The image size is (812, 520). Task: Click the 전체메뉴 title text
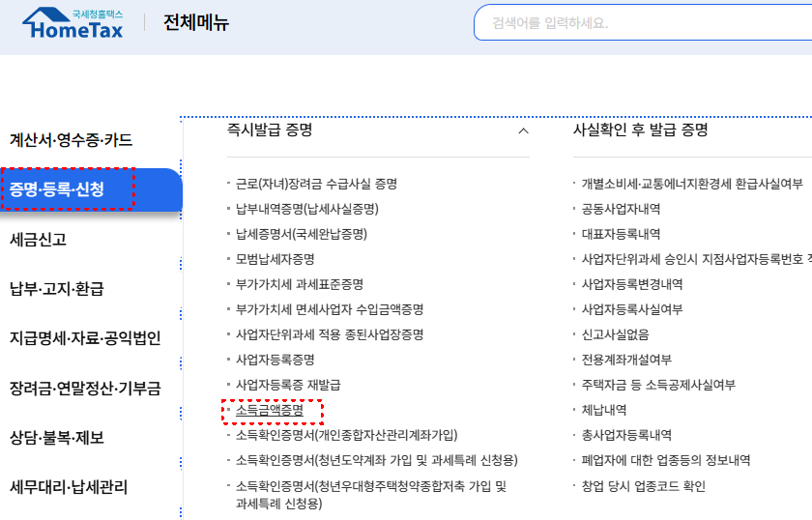pos(195,22)
